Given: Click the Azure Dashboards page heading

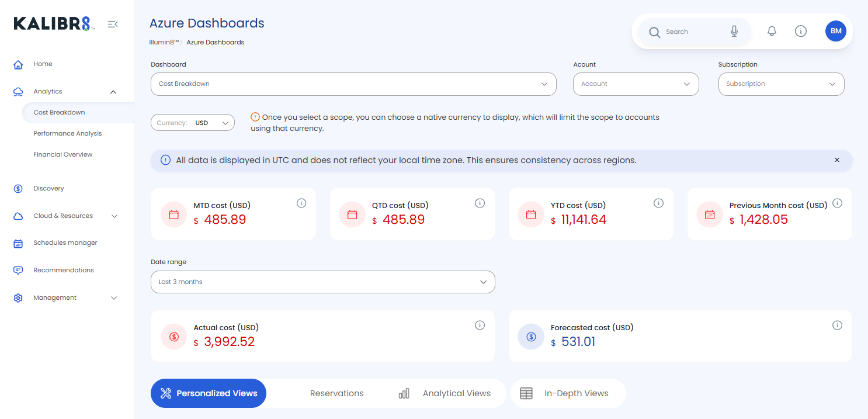Looking at the screenshot, I should 207,23.
